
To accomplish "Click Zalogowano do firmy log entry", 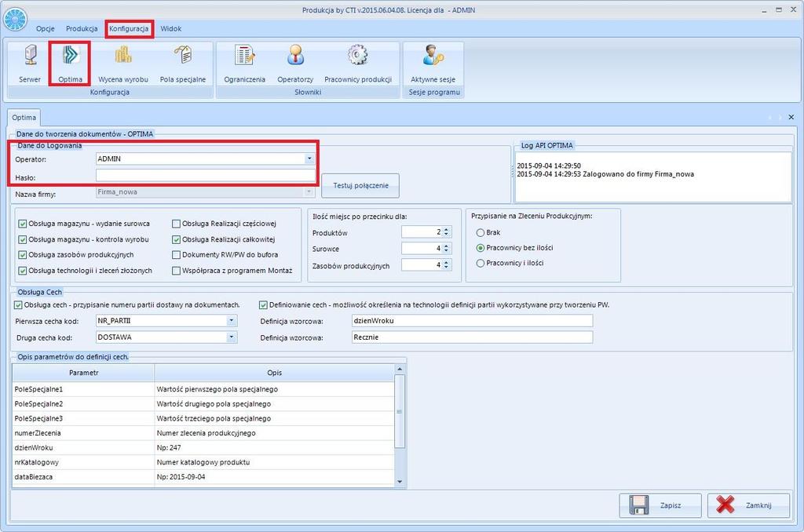I will pyautogui.click(x=605, y=174).
